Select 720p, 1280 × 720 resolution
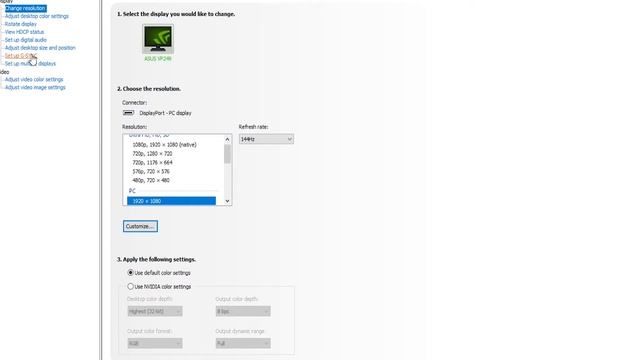Image resolution: width=640 pixels, height=360 pixels. (x=152, y=153)
